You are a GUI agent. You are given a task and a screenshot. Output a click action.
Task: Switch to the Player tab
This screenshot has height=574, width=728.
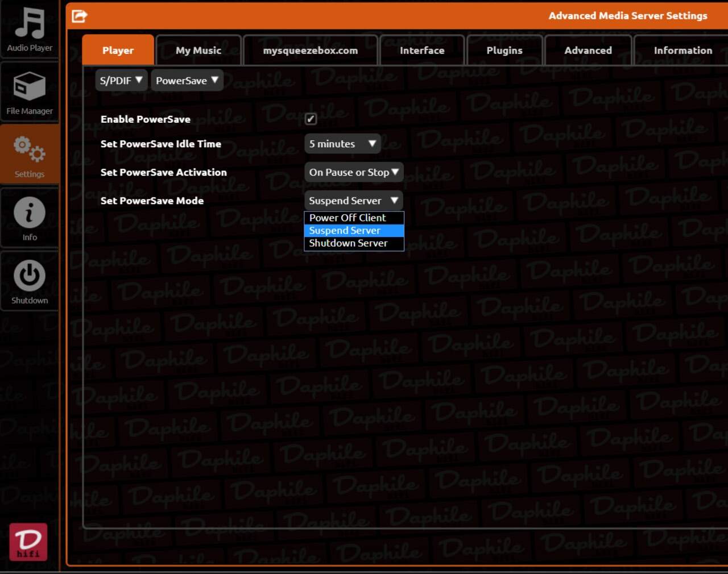click(x=118, y=50)
